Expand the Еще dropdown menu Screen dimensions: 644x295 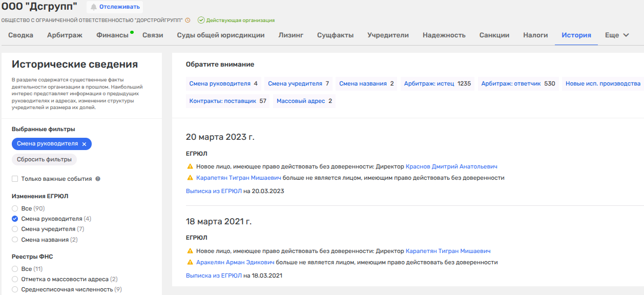(x=617, y=35)
